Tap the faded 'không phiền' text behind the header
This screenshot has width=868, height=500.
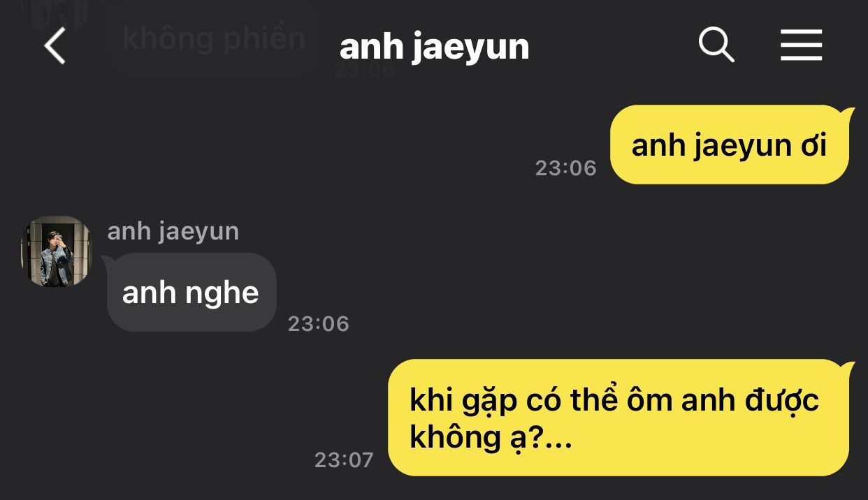(214, 38)
